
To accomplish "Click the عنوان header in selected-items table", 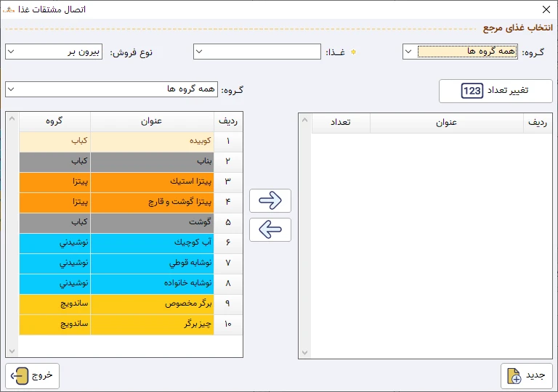I will tap(447, 123).
